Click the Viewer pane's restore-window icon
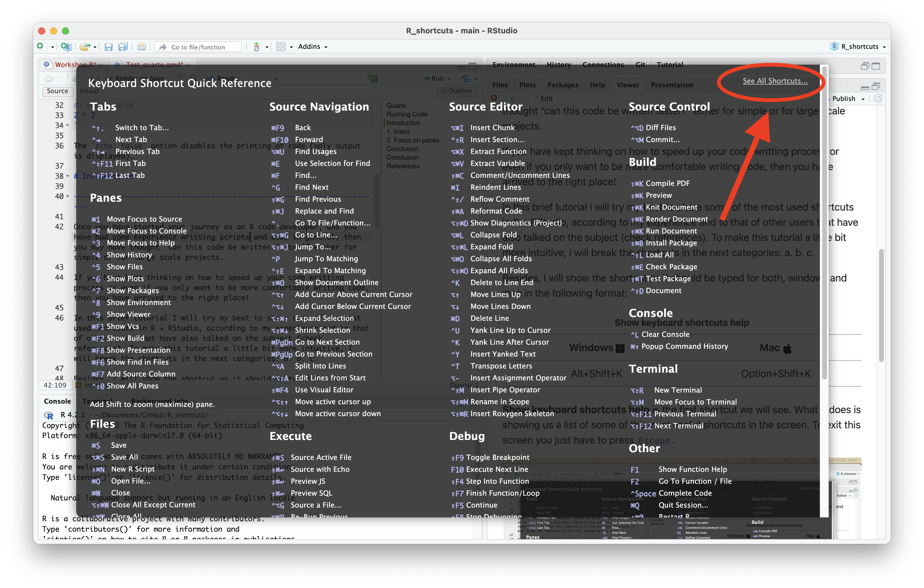924x588 pixels. point(876,86)
